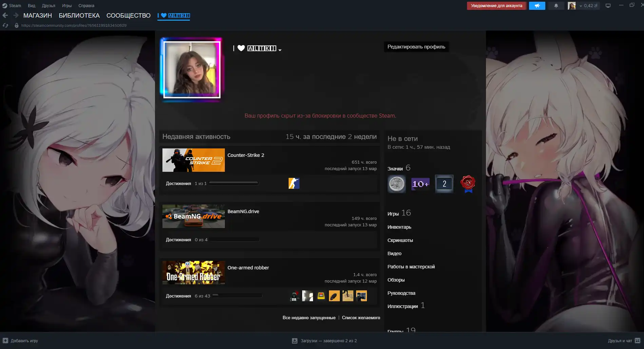Screen dimensions: 644x349
Task: Open Игры 16 link
Action: pyautogui.click(x=399, y=213)
